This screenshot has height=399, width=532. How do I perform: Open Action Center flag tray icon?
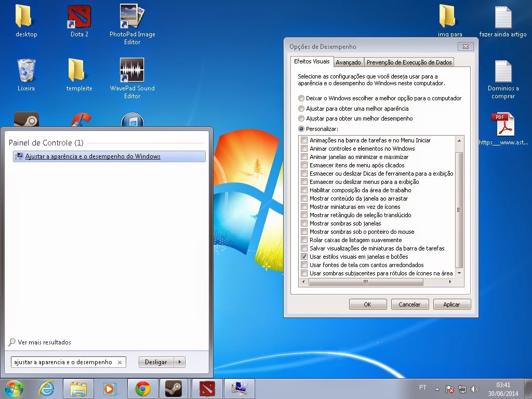449,389
